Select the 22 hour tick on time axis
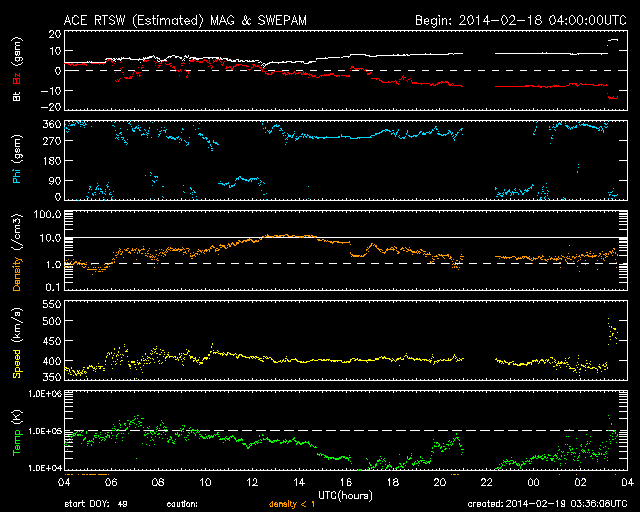 coord(485,482)
